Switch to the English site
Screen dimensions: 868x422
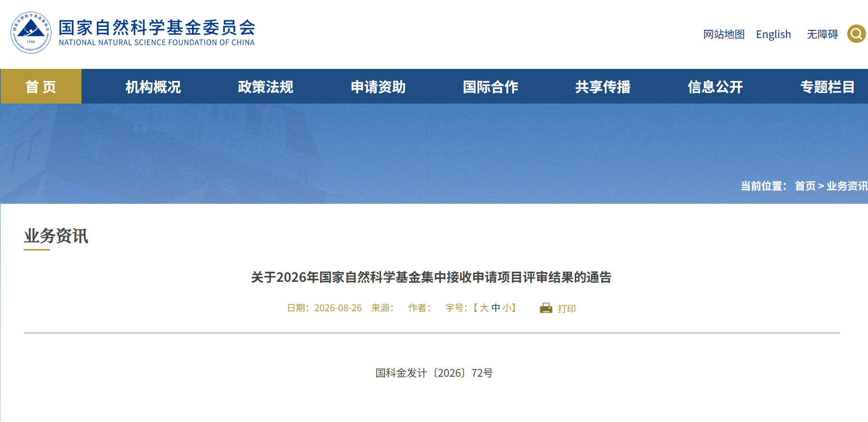pyautogui.click(x=773, y=34)
